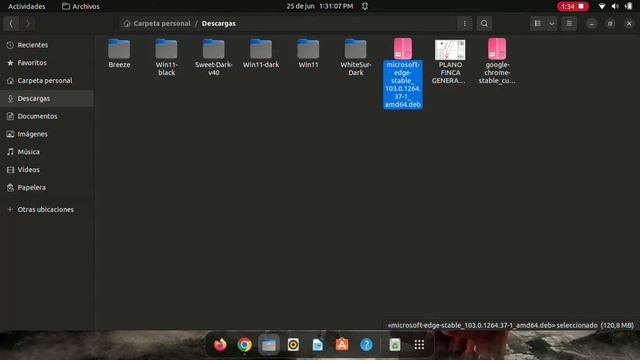Select the Win11-dark folder
640x360 pixels.
(x=261, y=53)
